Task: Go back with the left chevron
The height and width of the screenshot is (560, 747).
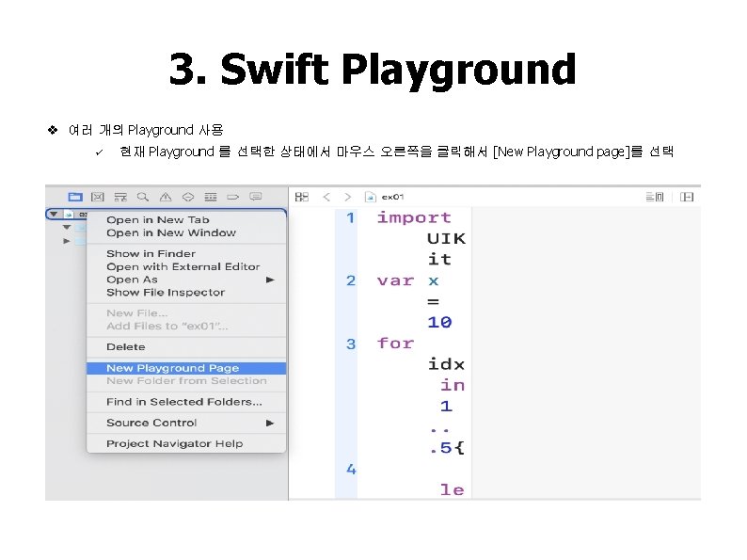Action: [326, 197]
